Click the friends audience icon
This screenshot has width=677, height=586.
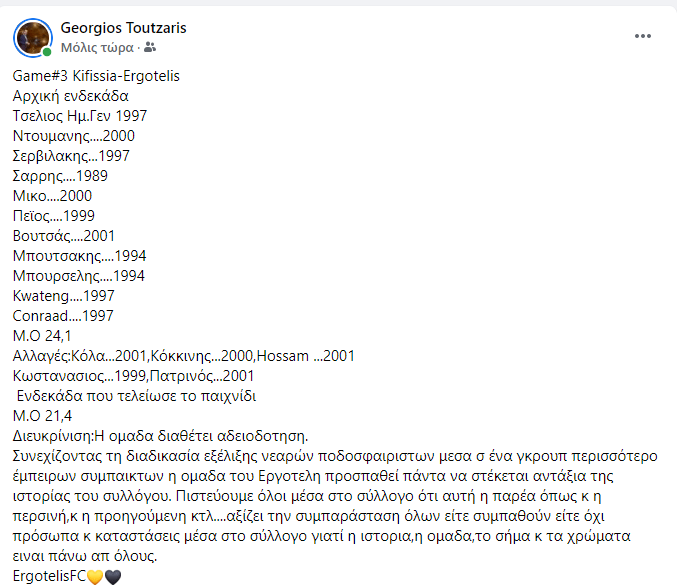tap(150, 47)
